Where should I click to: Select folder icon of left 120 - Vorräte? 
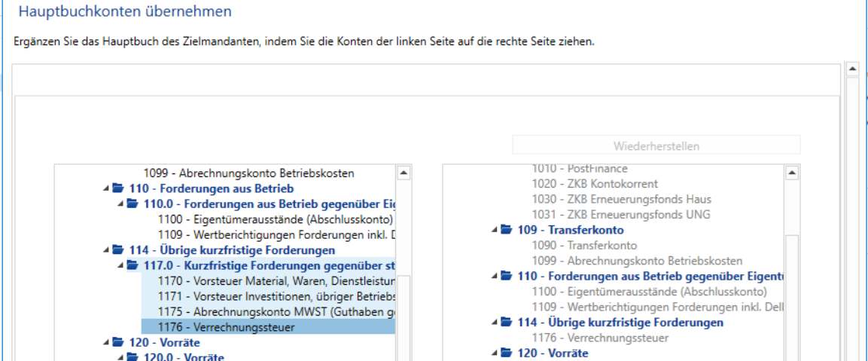(118, 342)
